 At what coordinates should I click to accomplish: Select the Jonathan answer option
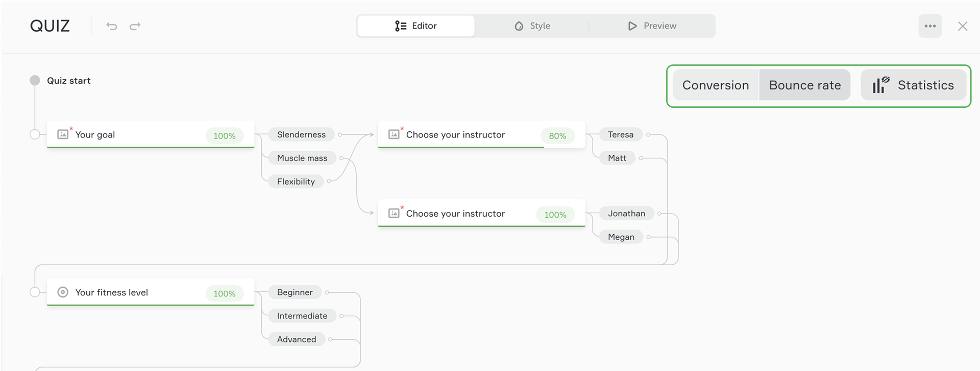626,214
